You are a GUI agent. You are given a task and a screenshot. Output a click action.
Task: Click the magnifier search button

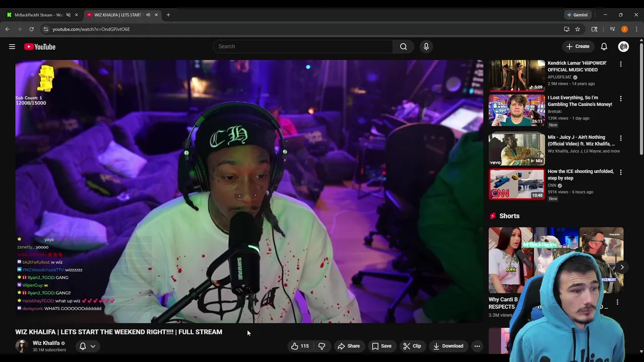pos(404,46)
